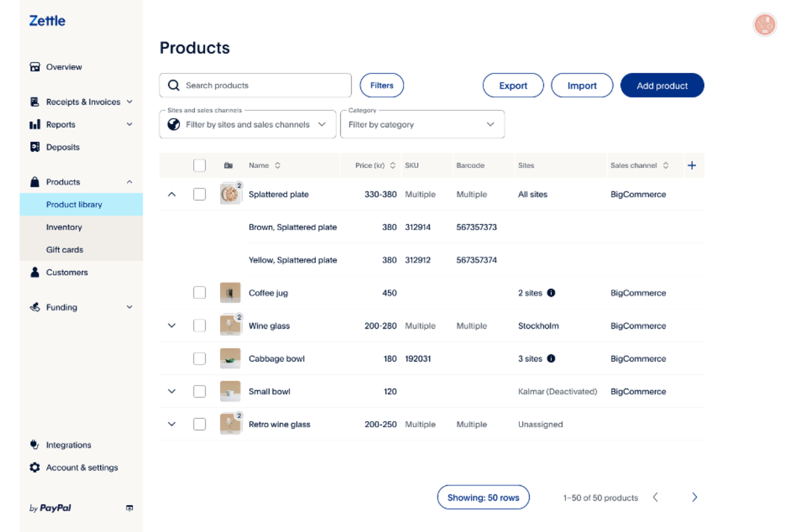Open the Integrations plug icon
The image size is (798, 532).
[35, 445]
